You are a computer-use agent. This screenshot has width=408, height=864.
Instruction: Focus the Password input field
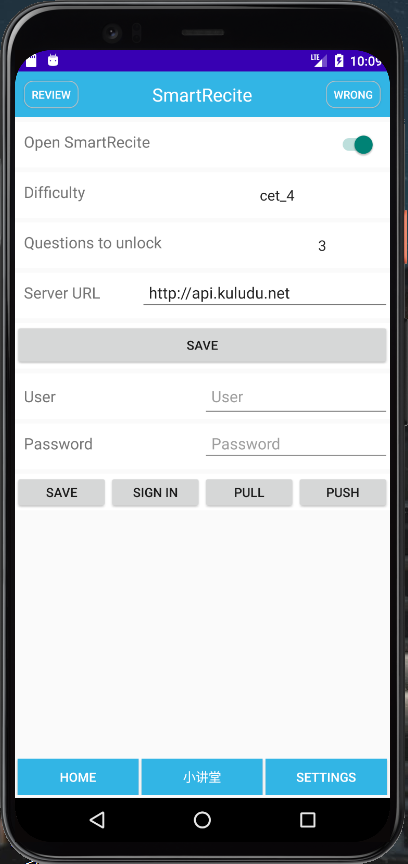click(296, 444)
